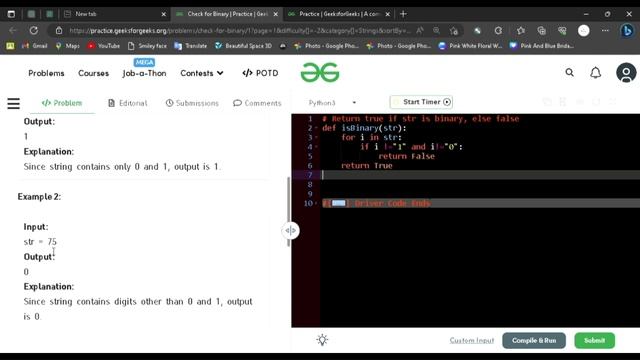Open the tab actions menu icon
Image resolution: width=640 pixels, height=360 pixels.
pyautogui.click(x=11, y=14)
